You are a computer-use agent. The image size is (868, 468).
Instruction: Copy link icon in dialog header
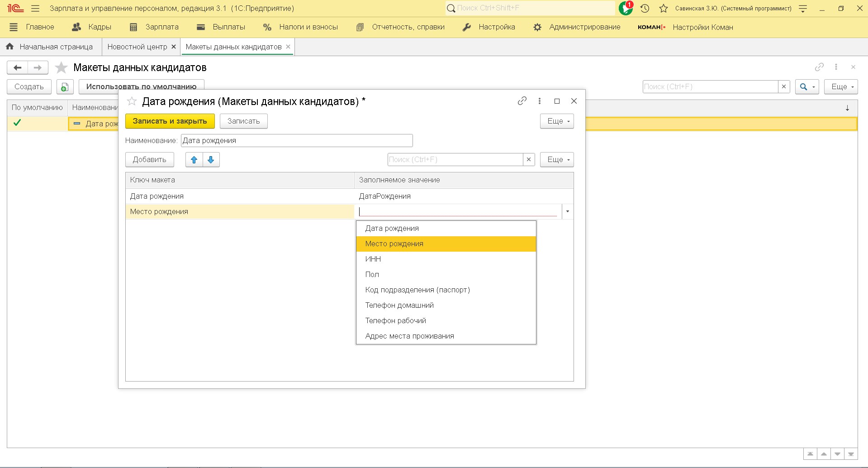tap(522, 101)
